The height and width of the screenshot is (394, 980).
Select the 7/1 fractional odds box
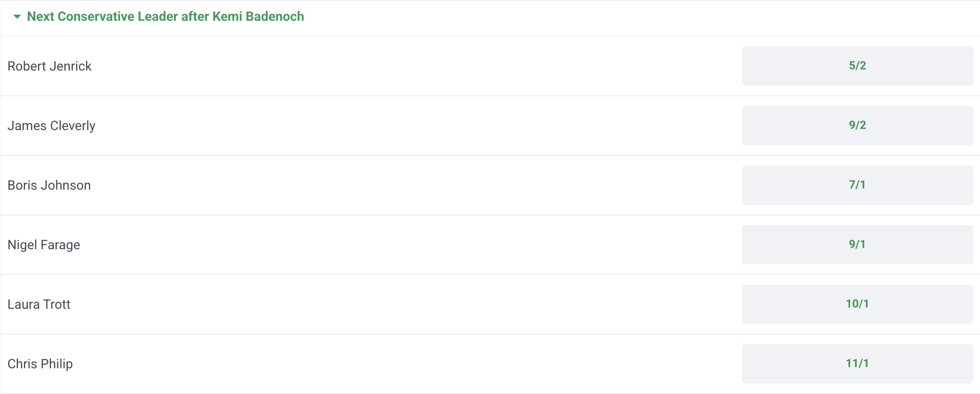tap(857, 185)
